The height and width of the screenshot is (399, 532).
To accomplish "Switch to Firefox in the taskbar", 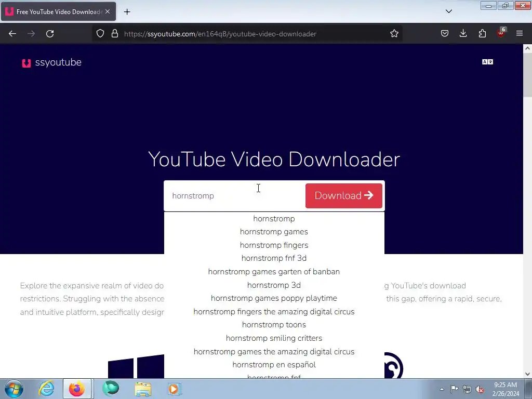I will pyautogui.click(x=77, y=389).
